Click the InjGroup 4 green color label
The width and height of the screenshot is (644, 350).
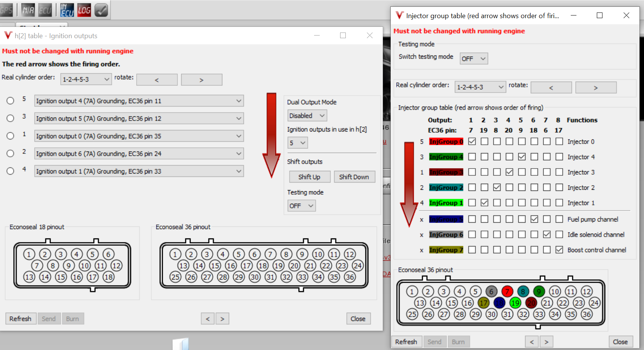(x=446, y=157)
